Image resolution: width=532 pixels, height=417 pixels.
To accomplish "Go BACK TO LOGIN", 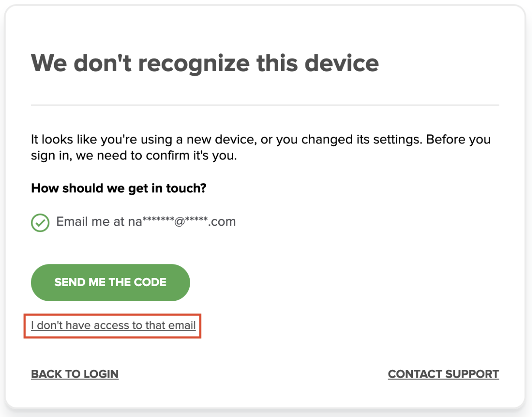I will coord(75,374).
